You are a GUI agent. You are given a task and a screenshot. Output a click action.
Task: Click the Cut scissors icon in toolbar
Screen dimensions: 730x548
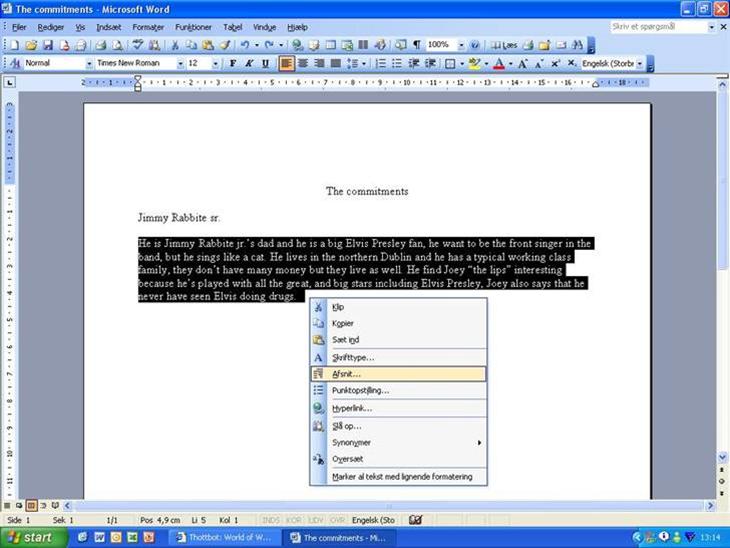pyautogui.click(x=175, y=45)
